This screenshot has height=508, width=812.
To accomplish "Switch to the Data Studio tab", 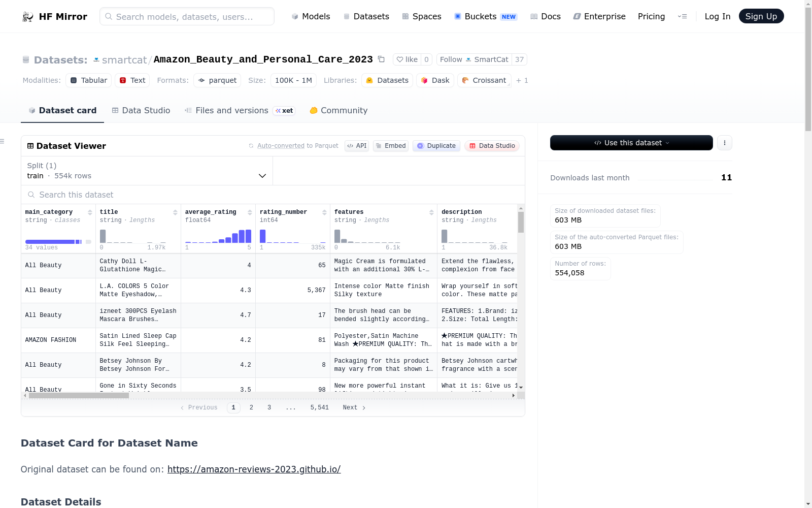I will click(141, 111).
